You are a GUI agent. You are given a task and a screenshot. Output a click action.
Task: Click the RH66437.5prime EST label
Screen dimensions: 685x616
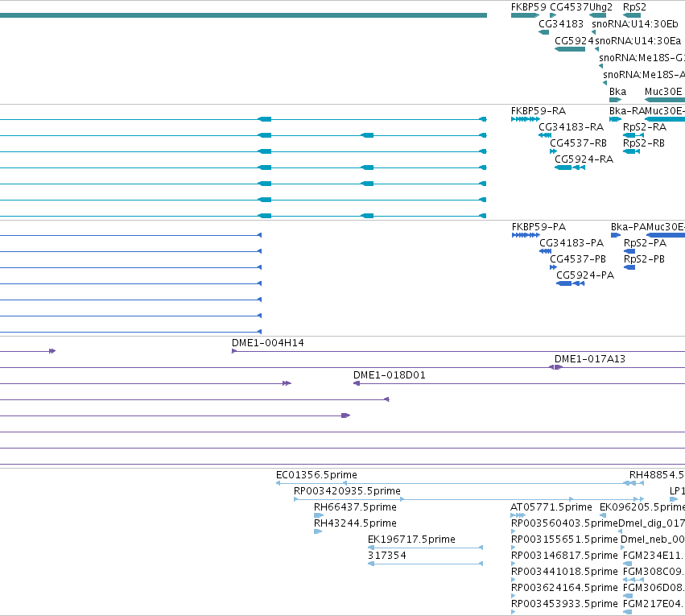(355, 507)
